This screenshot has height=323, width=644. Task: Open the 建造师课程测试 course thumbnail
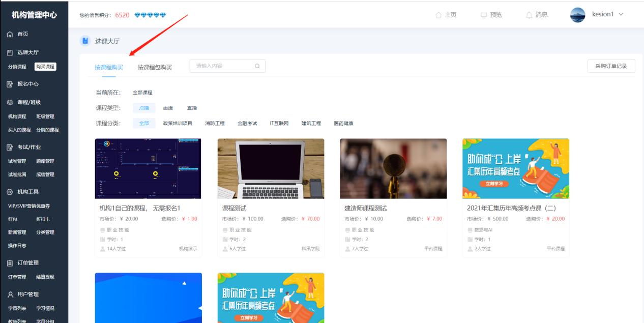[x=393, y=168]
